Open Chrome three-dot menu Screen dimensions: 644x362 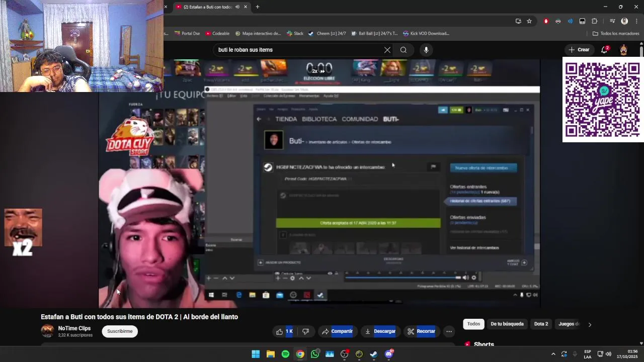tap(636, 21)
